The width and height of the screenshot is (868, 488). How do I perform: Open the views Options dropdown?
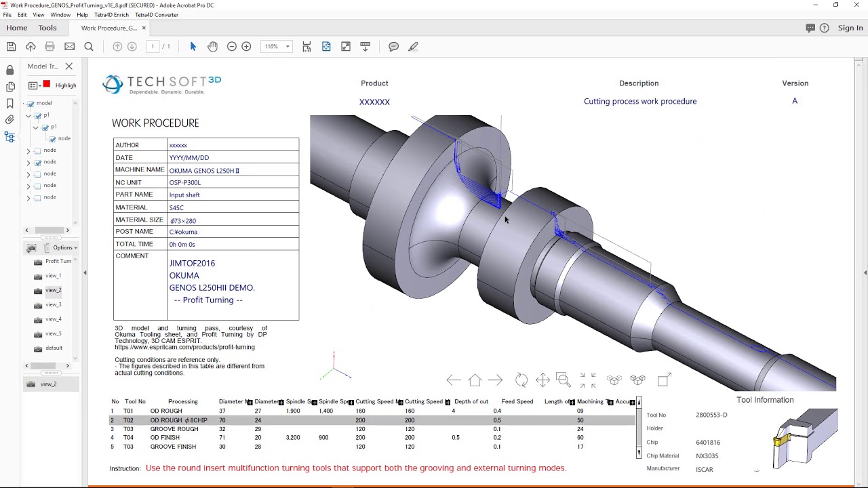pyautogui.click(x=64, y=248)
